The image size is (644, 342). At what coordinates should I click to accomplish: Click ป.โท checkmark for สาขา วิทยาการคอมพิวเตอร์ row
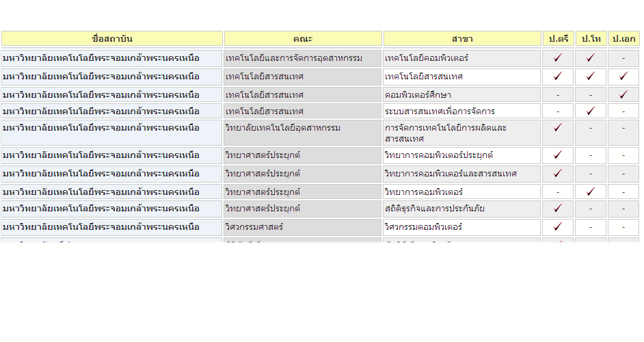(590, 192)
